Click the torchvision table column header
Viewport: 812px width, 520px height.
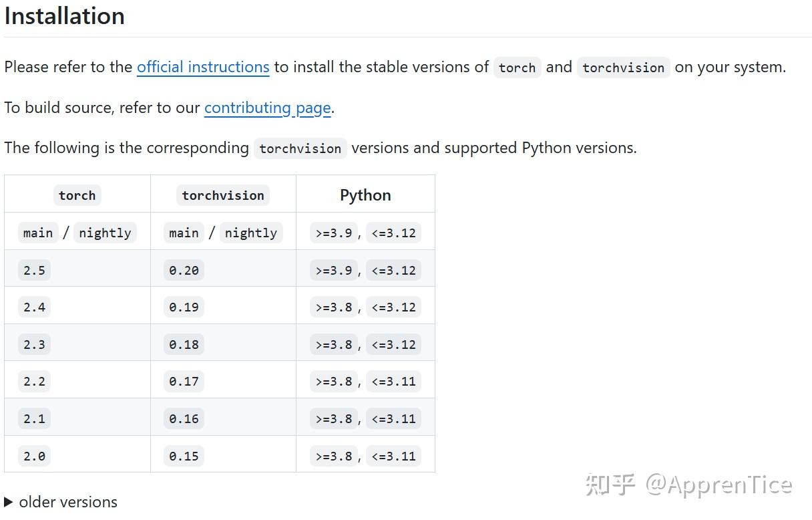(223, 195)
